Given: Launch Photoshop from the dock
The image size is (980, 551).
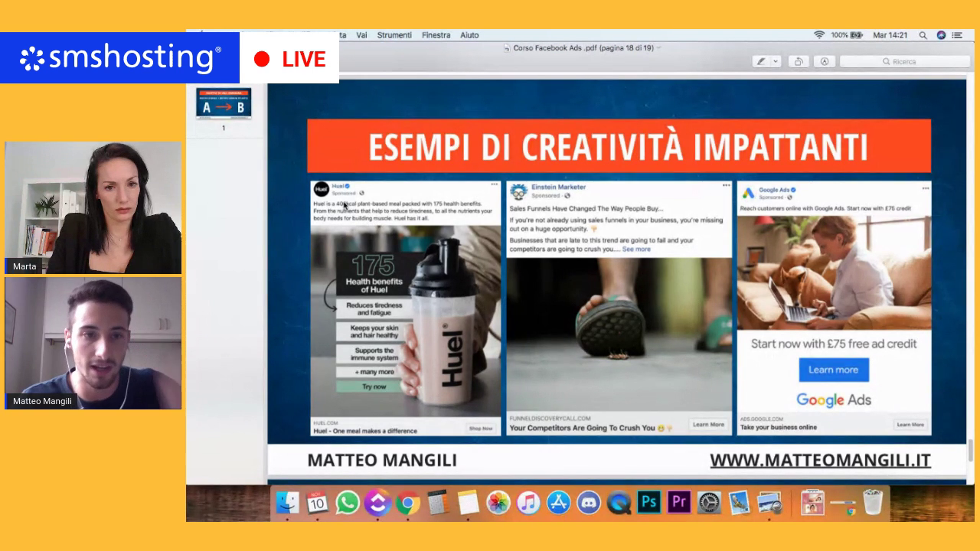Looking at the screenshot, I should point(648,502).
